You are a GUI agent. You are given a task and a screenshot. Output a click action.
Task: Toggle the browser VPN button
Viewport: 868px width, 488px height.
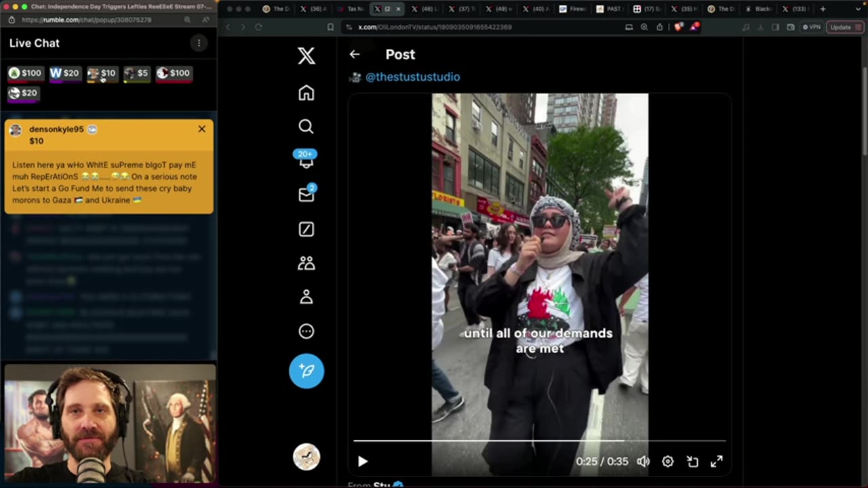811,27
